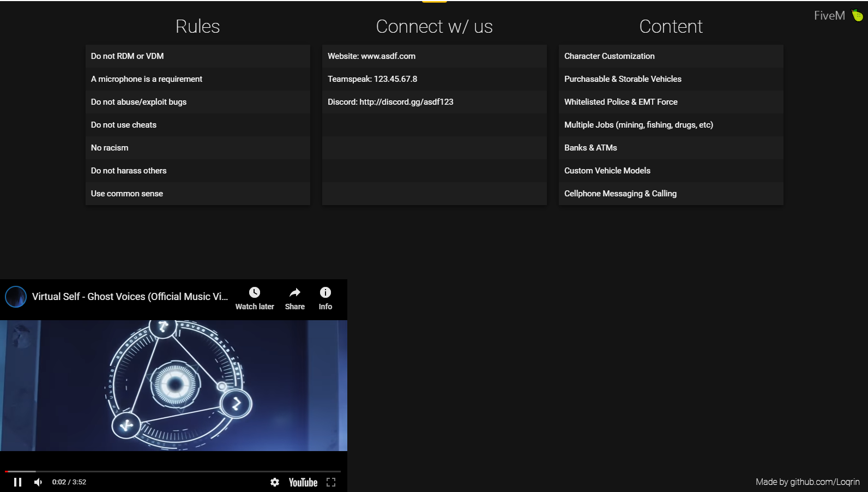This screenshot has width=868, height=492.
Task: Select 'Use common sense' rule
Action: tap(198, 194)
